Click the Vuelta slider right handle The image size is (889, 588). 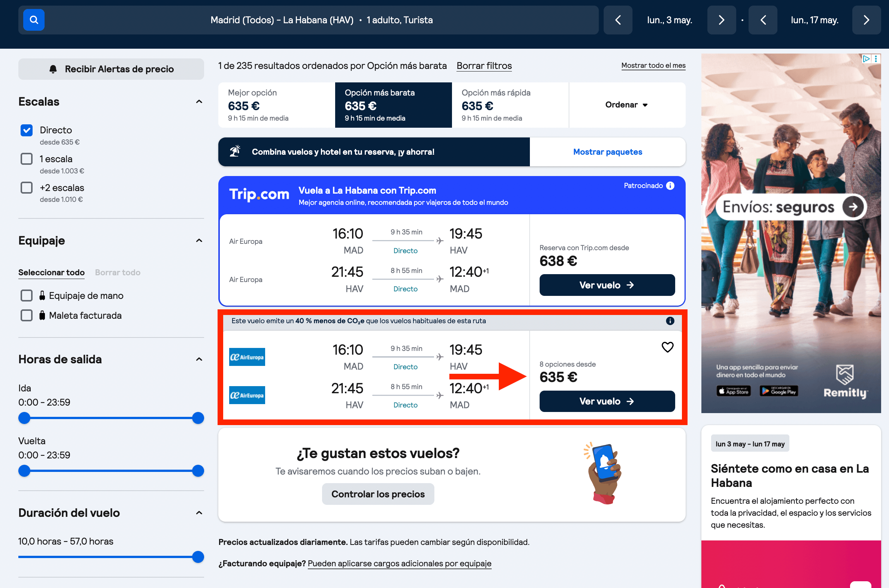click(x=198, y=471)
